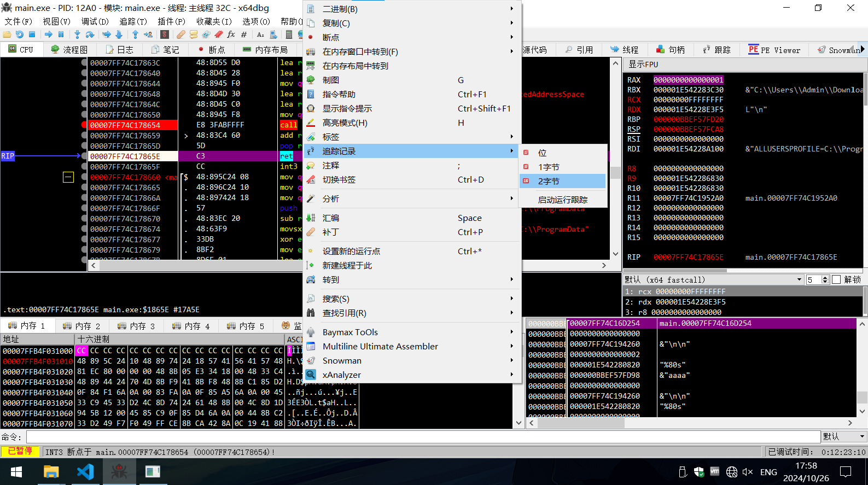Click the step over toolbar icon

[90, 34]
